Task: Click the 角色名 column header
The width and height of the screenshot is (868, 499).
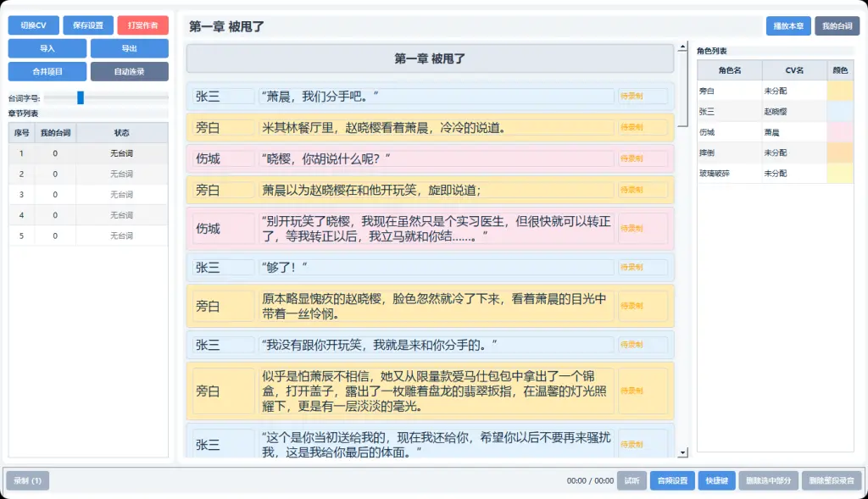Action: click(x=730, y=70)
